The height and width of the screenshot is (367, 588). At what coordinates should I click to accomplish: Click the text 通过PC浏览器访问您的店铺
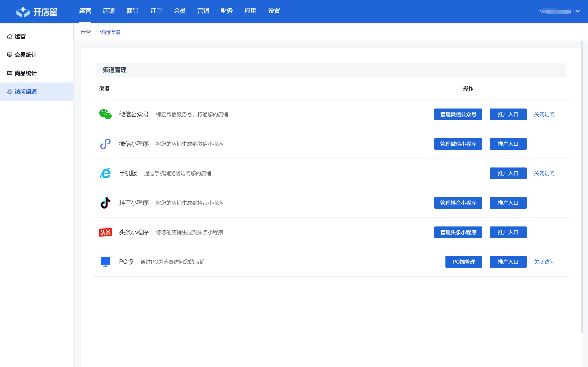point(173,262)
